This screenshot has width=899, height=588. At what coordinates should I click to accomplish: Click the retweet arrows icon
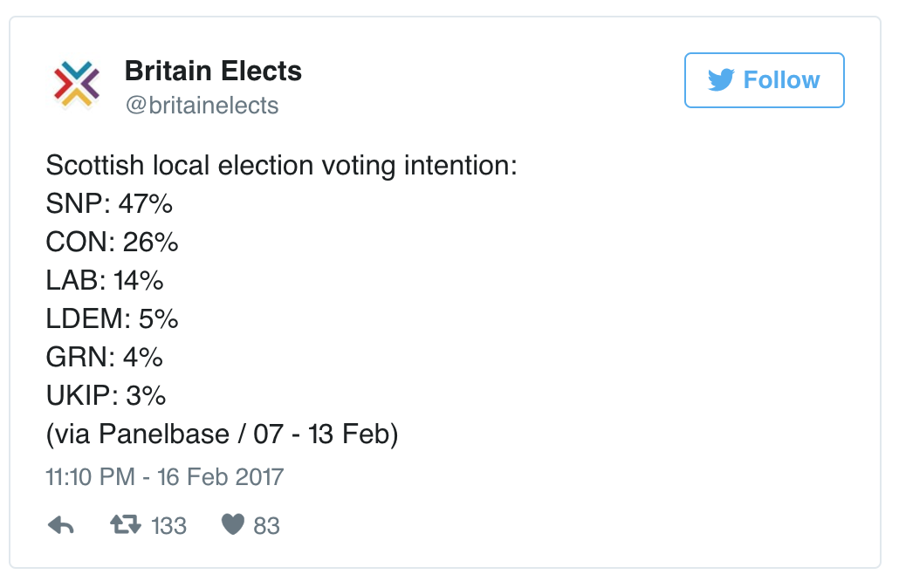coord(125,524)
